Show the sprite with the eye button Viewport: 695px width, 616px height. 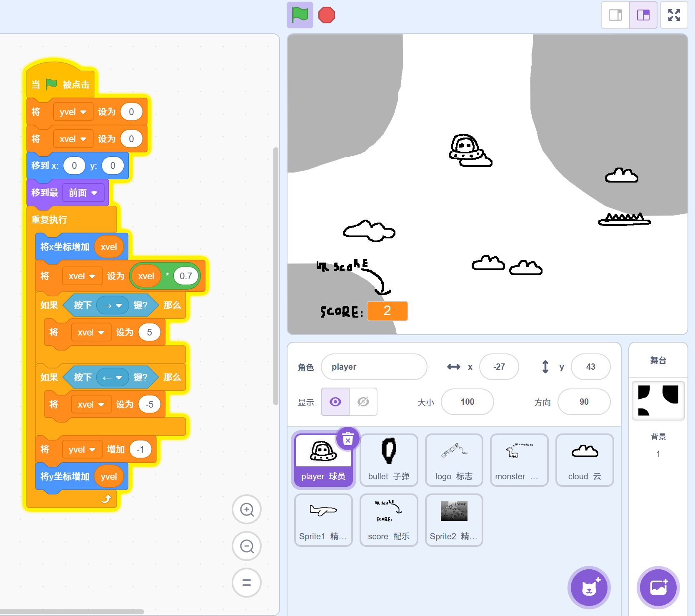[335, 402]
